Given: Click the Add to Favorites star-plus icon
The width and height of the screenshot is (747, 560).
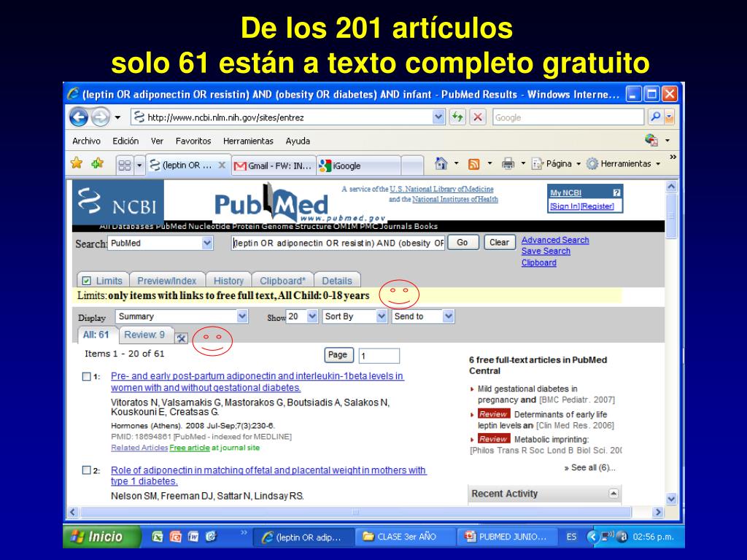Looking at the screenshot, I should tap(98, 163).
